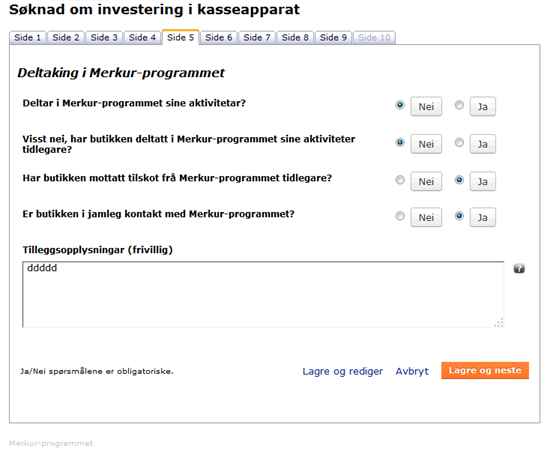Switch to Side 6 tab
This screenshot has width=556, height=457.
tap(219, 38)
